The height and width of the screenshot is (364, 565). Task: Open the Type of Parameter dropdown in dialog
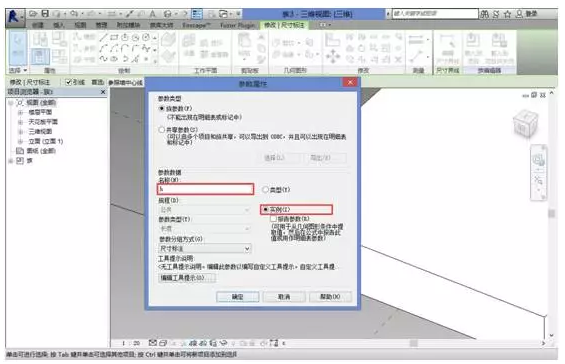(x=205, y=228)
